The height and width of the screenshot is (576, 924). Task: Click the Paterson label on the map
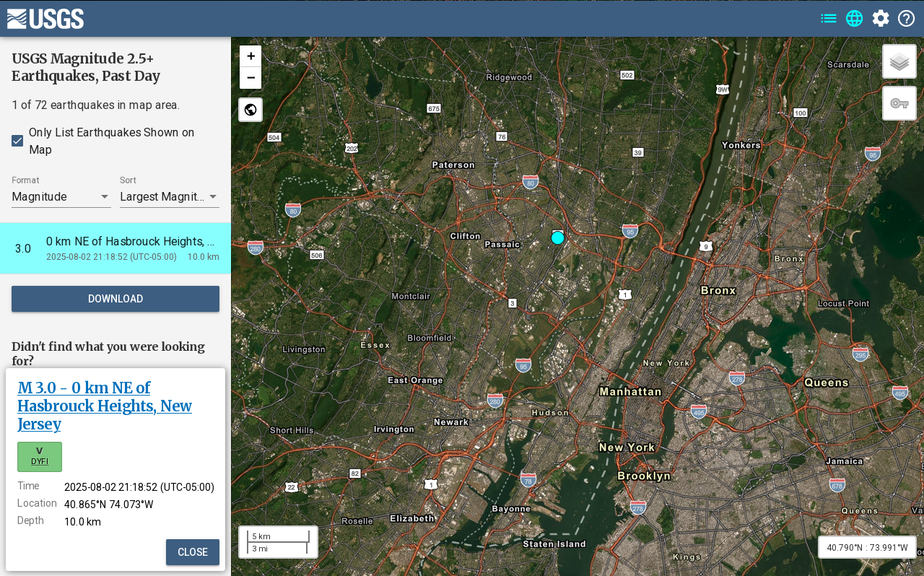coord(453,165)
